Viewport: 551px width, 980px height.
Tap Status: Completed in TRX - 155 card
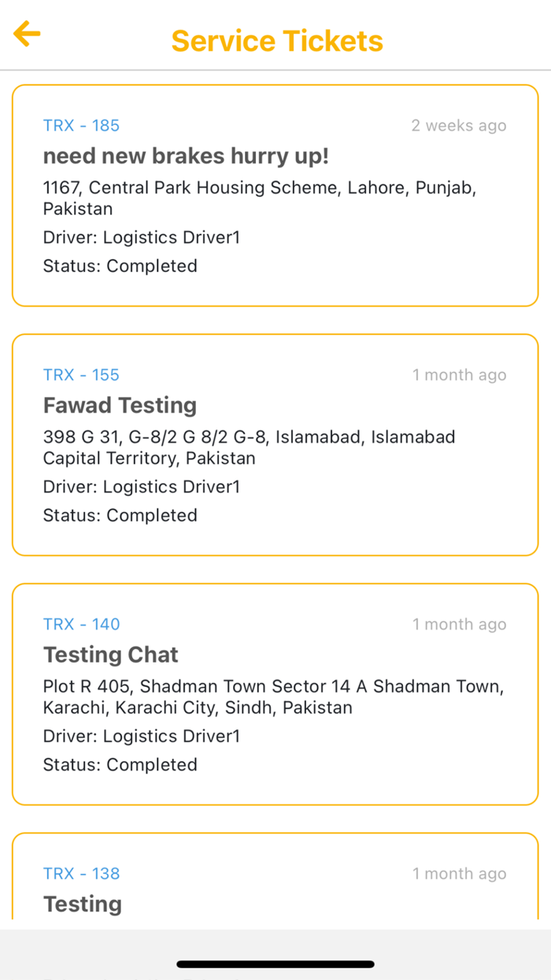click(x=120, y=515)
